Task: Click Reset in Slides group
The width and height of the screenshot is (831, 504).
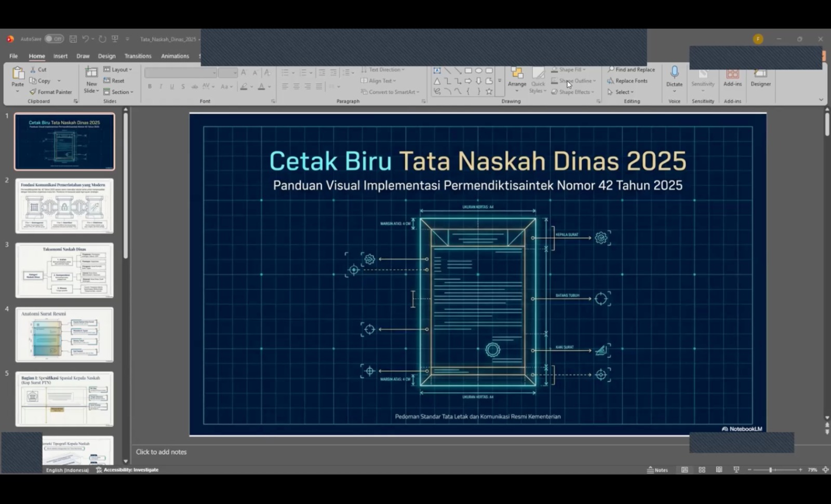Action: 114,81
